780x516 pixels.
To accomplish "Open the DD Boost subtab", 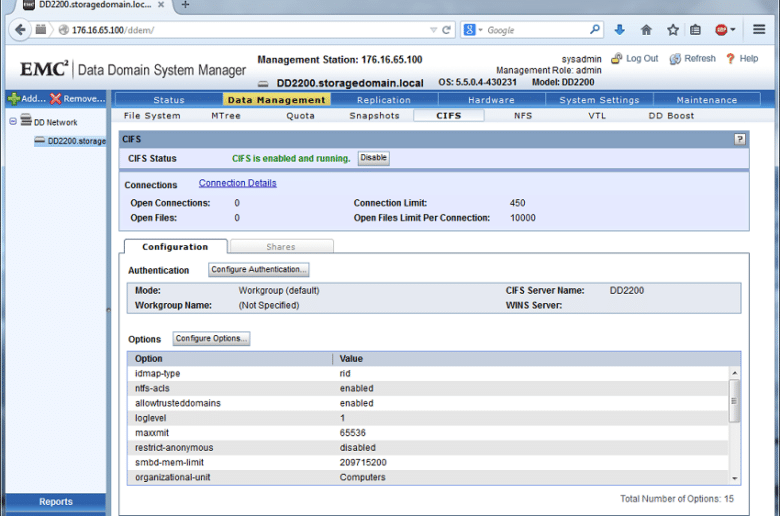I will (x=671, y=115).
